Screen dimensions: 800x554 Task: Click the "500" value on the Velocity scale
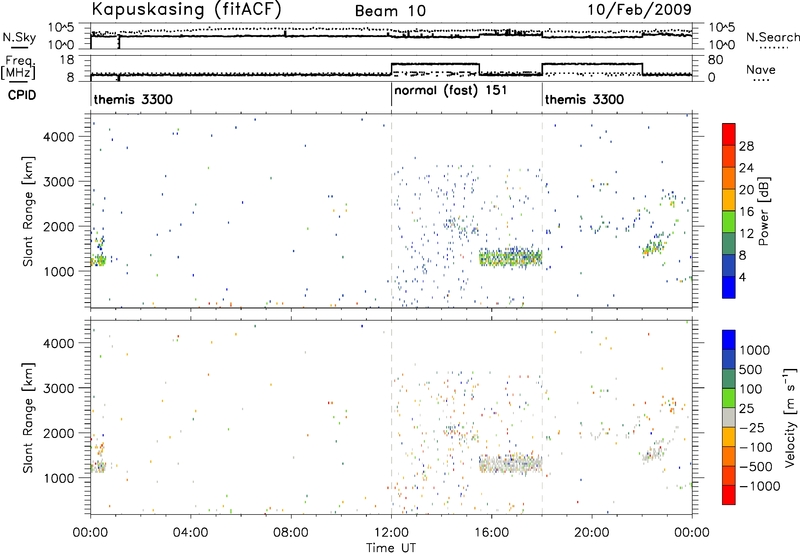click(x=753, y=369)
